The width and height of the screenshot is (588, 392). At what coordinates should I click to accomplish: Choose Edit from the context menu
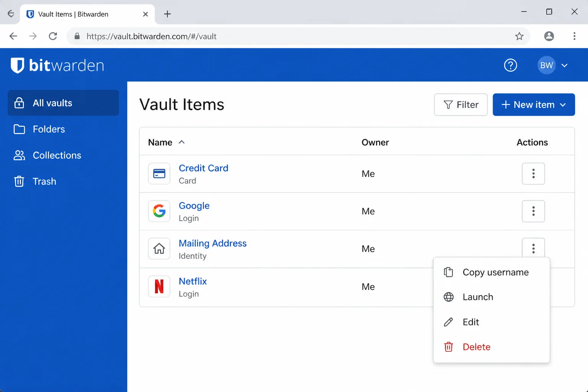pyautogui.click(x=492, y=322)
